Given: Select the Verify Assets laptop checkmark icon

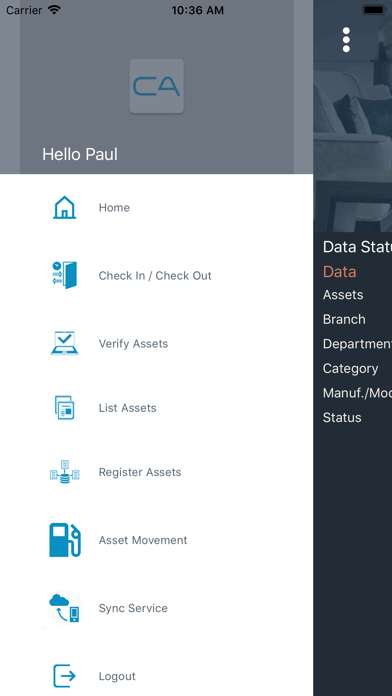Looking at the screenshot, I should click(64, 343).
